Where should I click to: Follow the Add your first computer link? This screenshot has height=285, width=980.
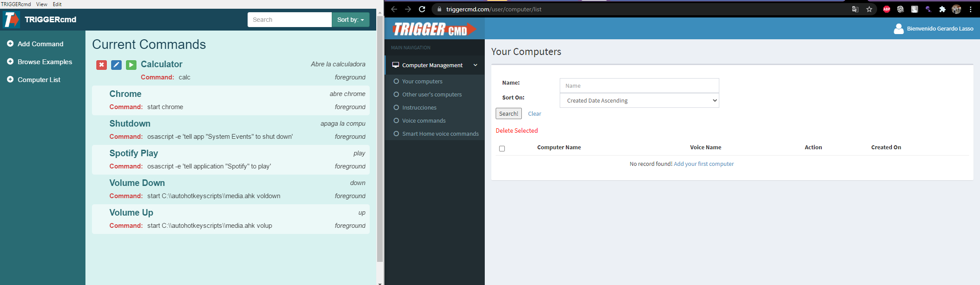704,164
